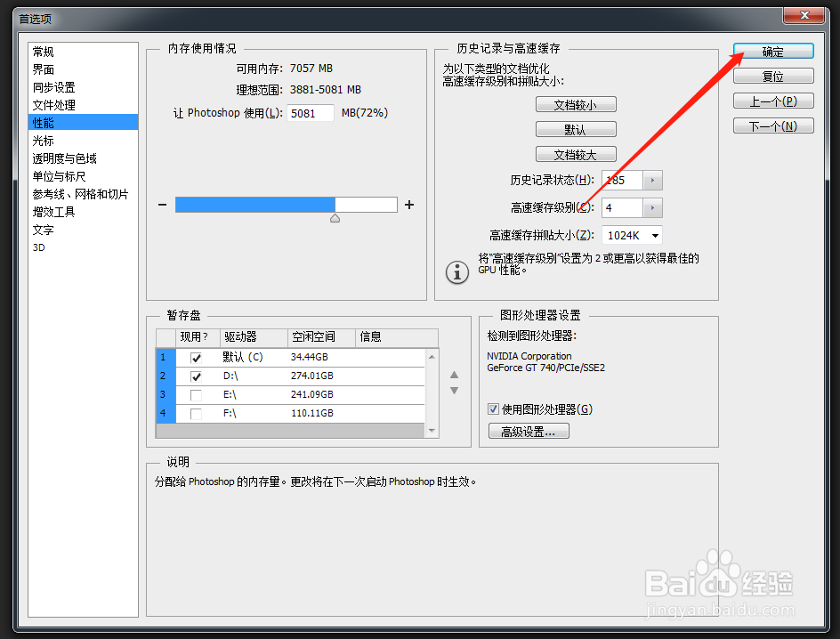Click 文档较大 preset button
This screenshot has width=840, height=639.
coord(576,154)
